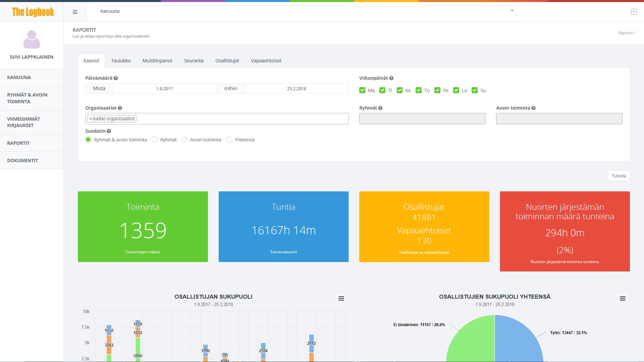The image size is (644, 362).
Task: Select Ryhmät & avoin toiminta radio
Action: click(88, 139)
